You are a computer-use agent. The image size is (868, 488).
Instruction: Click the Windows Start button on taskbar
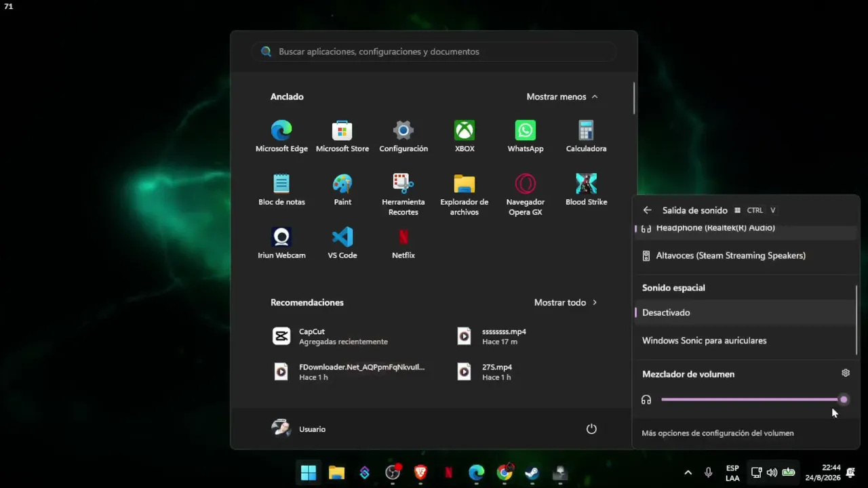[x=309, y=472]
